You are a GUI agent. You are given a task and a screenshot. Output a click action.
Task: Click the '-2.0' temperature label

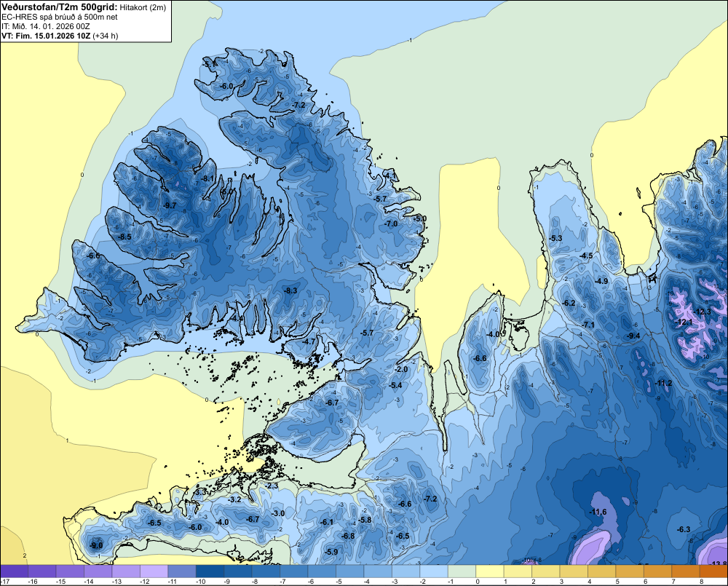[400, 369]
